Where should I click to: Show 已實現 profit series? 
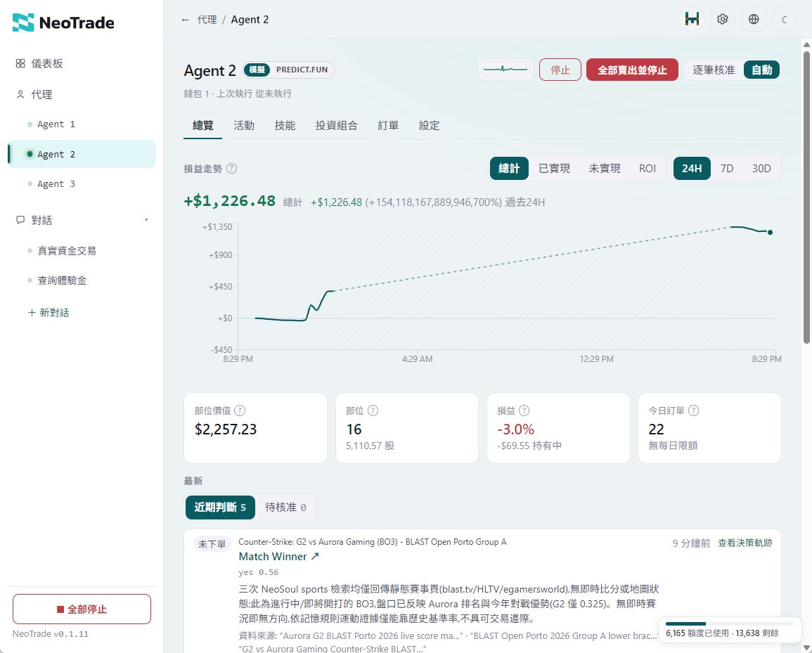tap(554, 168)
